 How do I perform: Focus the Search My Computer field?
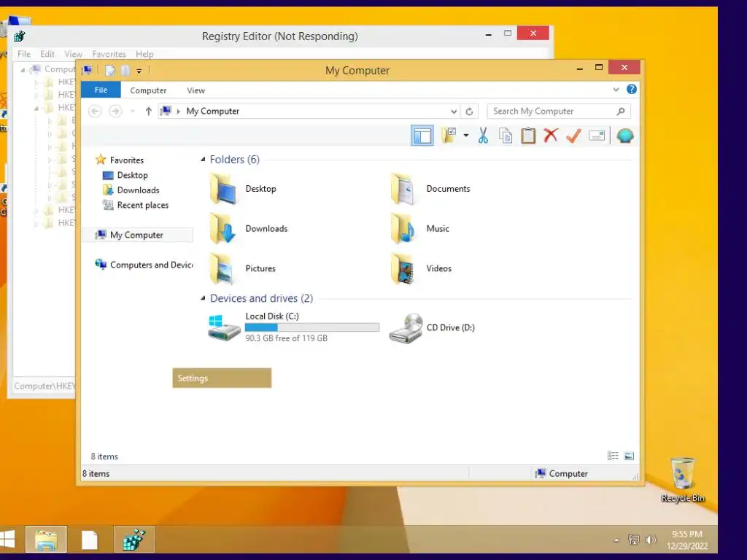[x=559, y=112]
